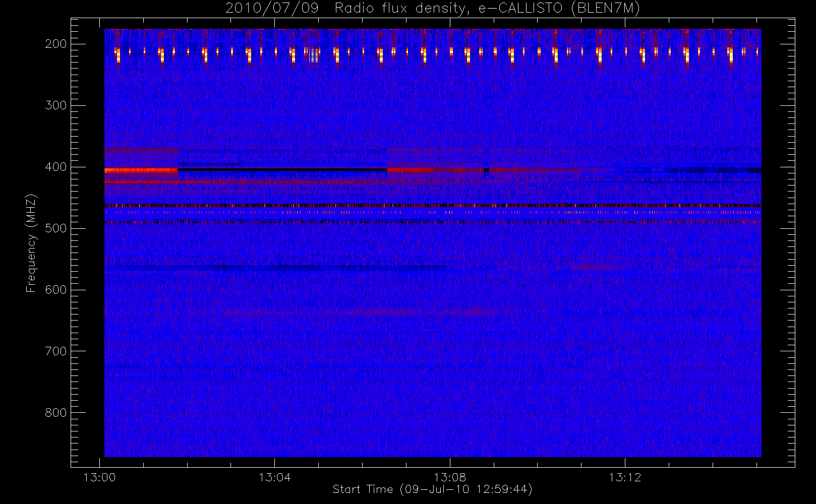Image resolution: width=816 pixels, height=504 pixels.
Task: Click the 13:04 time tick label
Action: coord(275,477)
